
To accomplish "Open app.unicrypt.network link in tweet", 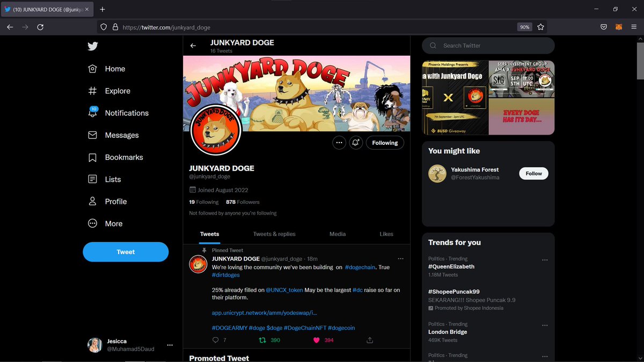I will click(265, 313).
